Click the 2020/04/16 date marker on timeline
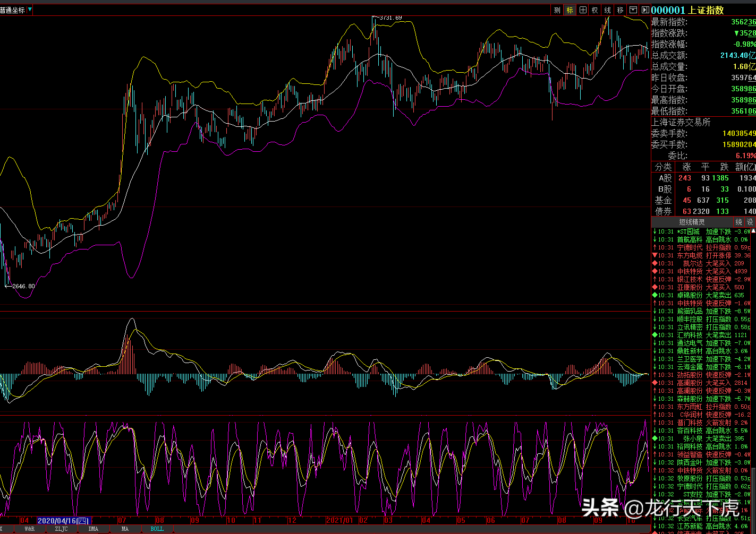Image resolution: width=756 pixels, height=534 pixels. [63, 521]
